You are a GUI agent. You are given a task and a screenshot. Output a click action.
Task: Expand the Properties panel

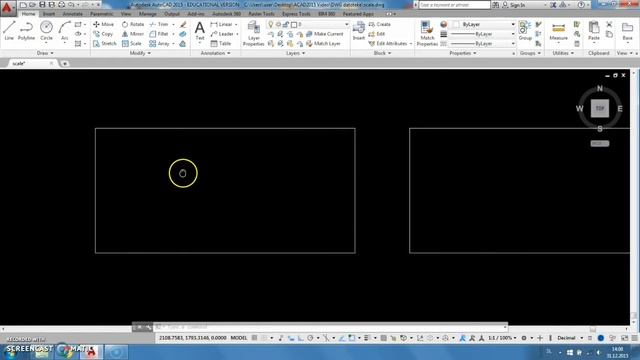pos(462,53)
